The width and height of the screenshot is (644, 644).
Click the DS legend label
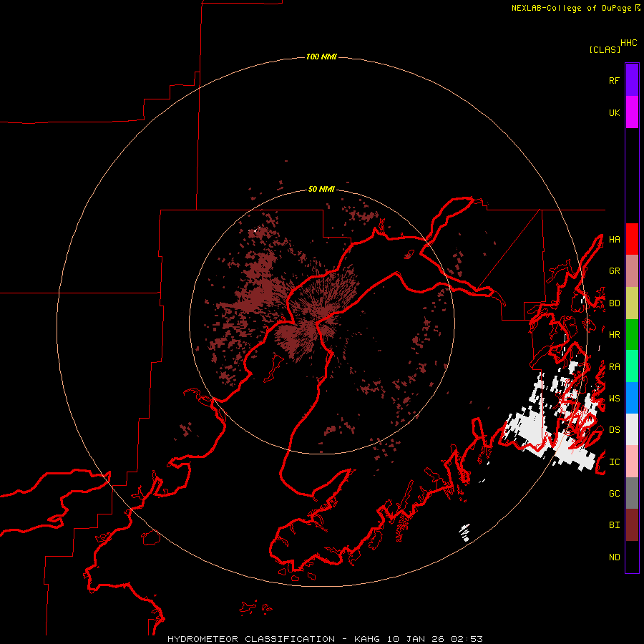click(615, 429)
